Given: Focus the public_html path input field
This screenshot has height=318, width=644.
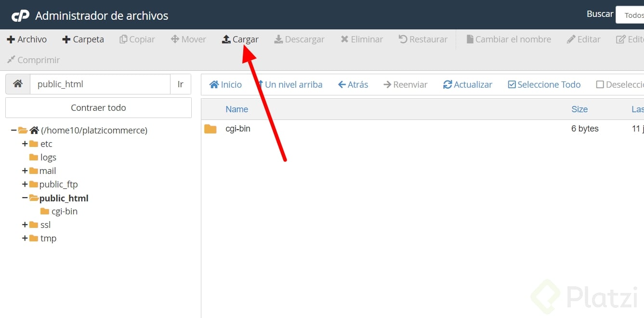Looking at the screenshot, I should coord(100,84).
